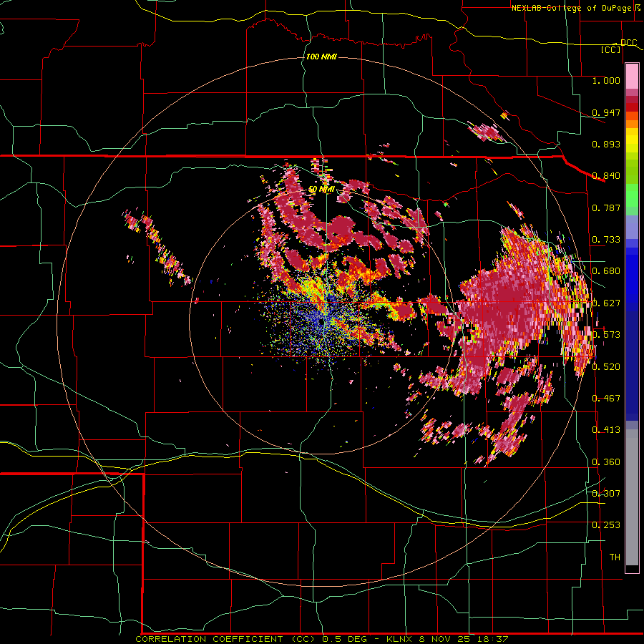Click the 100 NMI range ring label
Screen dimensions: 644x644
tap(321, 57)
